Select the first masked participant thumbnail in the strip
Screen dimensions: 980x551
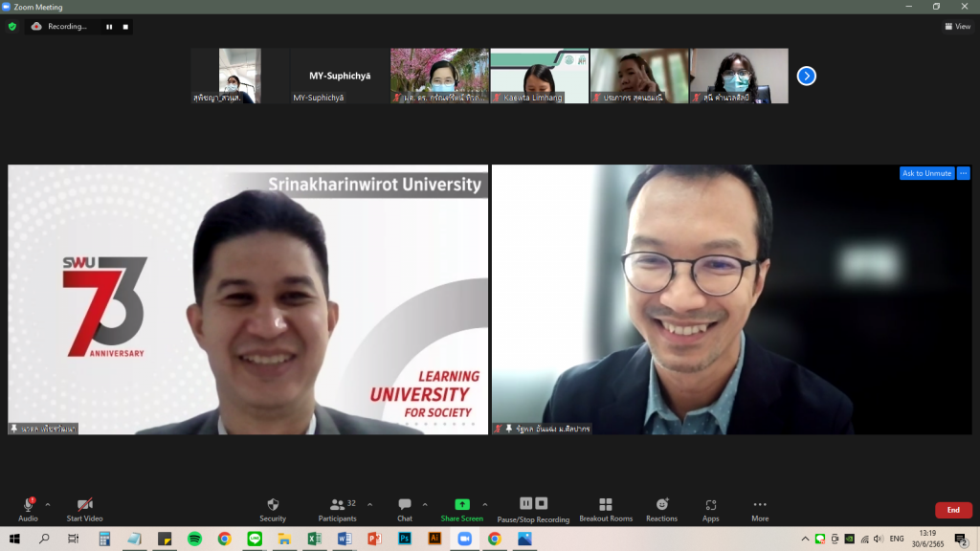pos(239,76)
